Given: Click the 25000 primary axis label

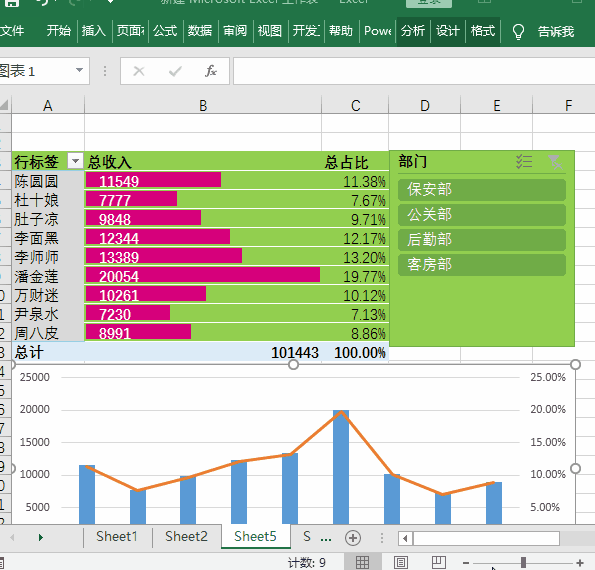Looking at the screenshot, I should pos(35,377).
